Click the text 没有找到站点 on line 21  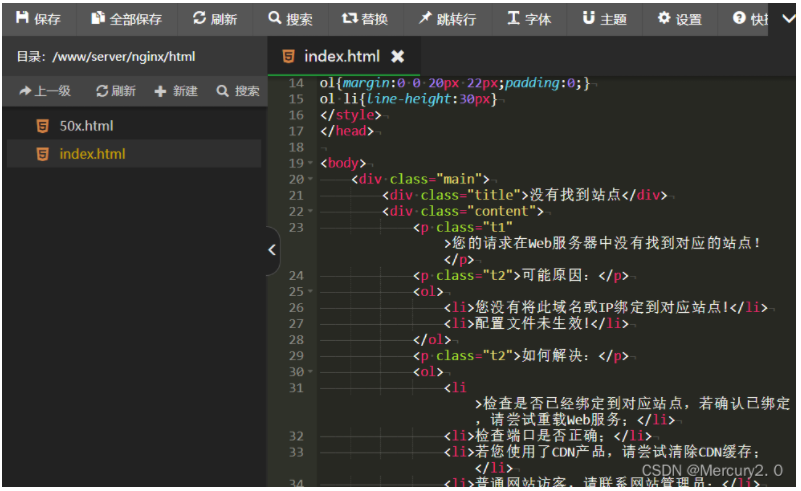[575, 195]
